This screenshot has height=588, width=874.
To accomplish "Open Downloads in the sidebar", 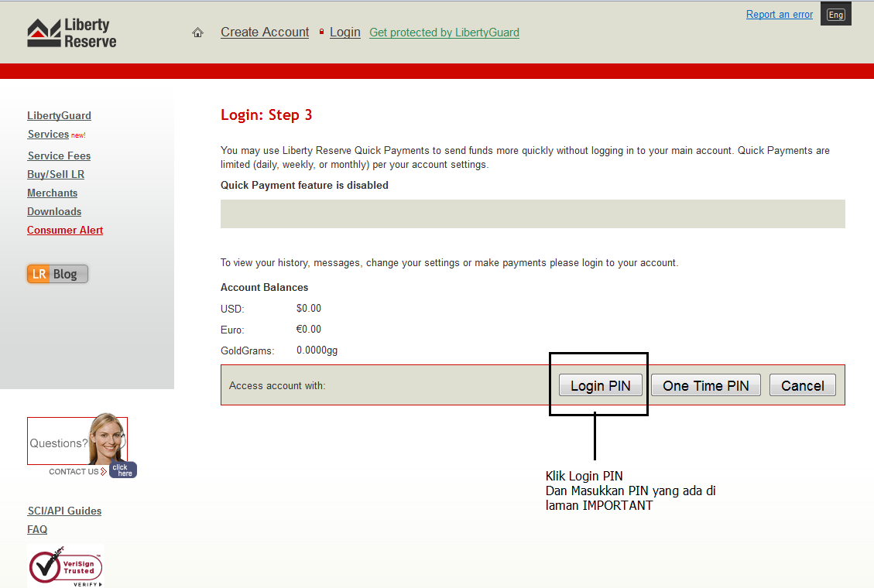I will 54,211.
